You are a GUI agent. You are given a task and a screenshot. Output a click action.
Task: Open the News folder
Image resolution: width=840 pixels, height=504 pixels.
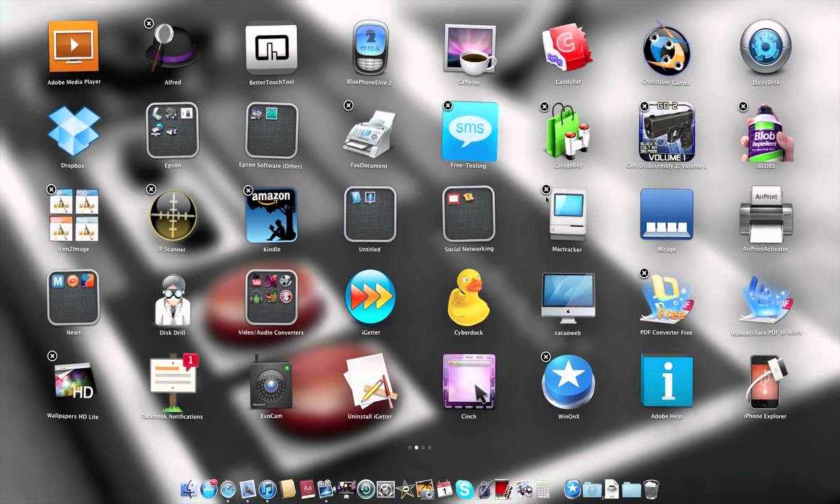tap(73, 298)
